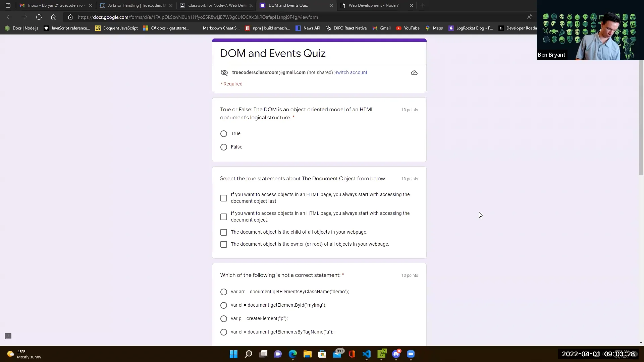Reload the quiz page
This screenshot has width=644, height=362.
tap(39, 17)
